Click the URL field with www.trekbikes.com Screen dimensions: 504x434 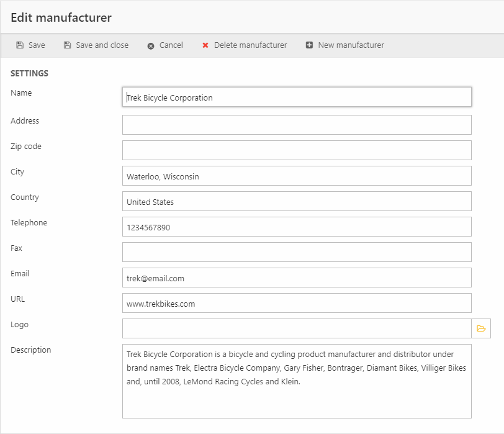(x=297, y=303)
